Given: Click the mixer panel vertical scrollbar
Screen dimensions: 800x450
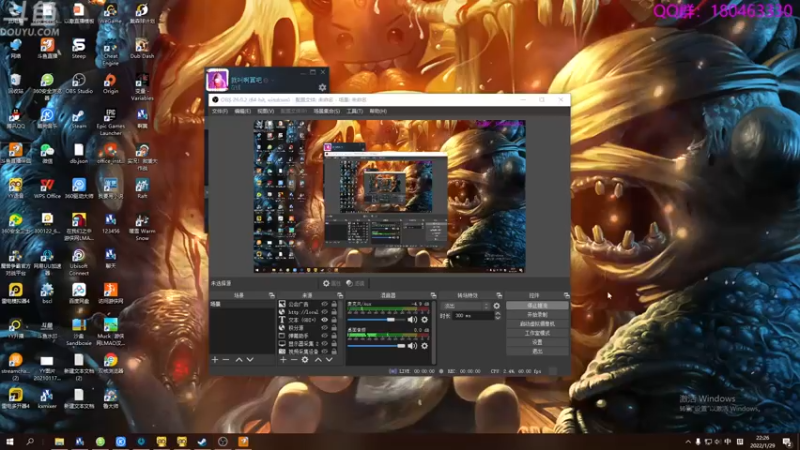Looking at the screenshot, I should point(434,332).
